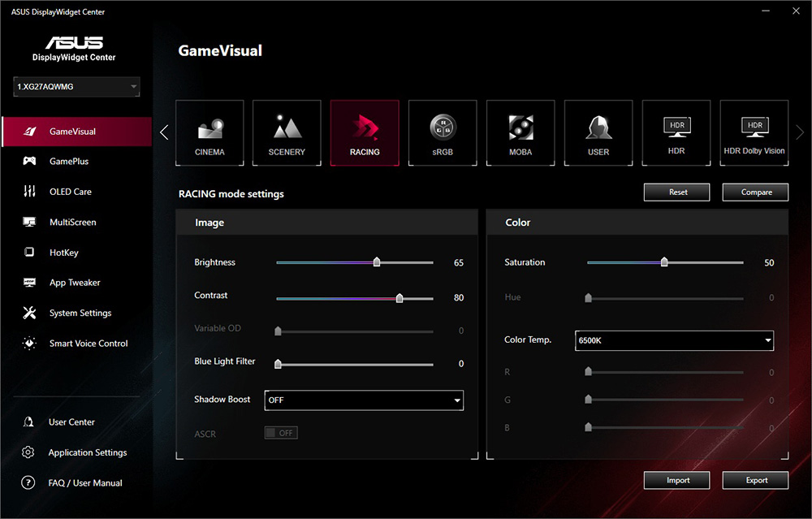Open the Shadow Boost dropdown
This screenshot has width=812, height=519.
(x=364, y=400)
